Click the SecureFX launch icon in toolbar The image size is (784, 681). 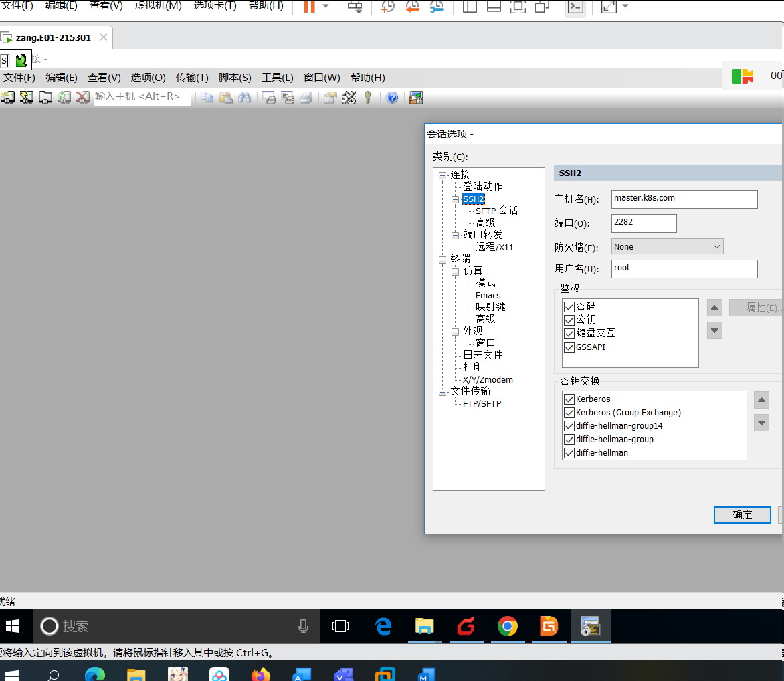coord(416,98)
